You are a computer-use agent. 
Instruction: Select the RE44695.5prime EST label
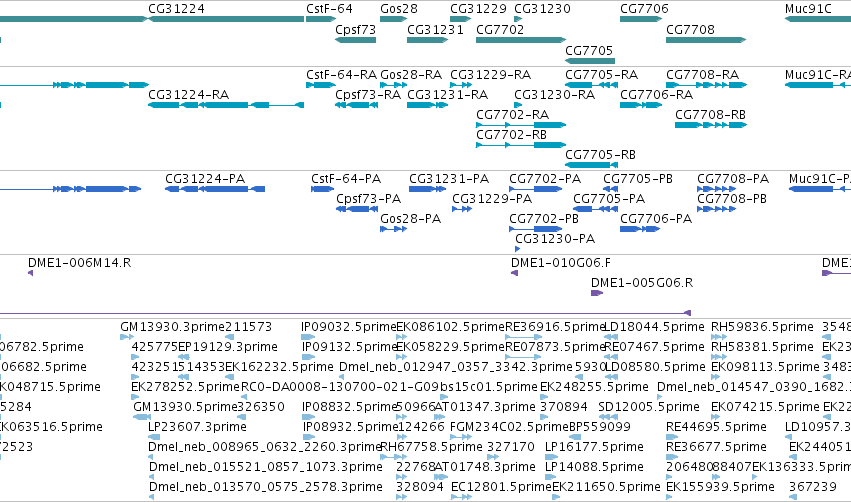(716, 427)
